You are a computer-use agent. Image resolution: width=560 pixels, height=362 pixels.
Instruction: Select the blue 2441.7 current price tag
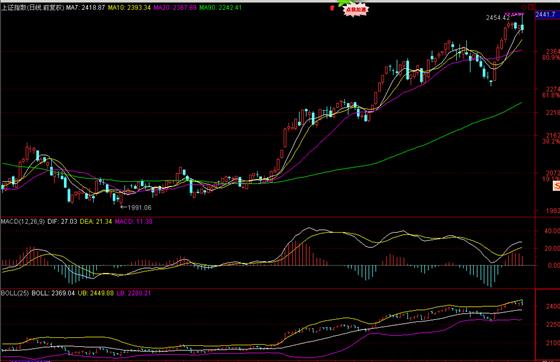[x=548, y=15]
